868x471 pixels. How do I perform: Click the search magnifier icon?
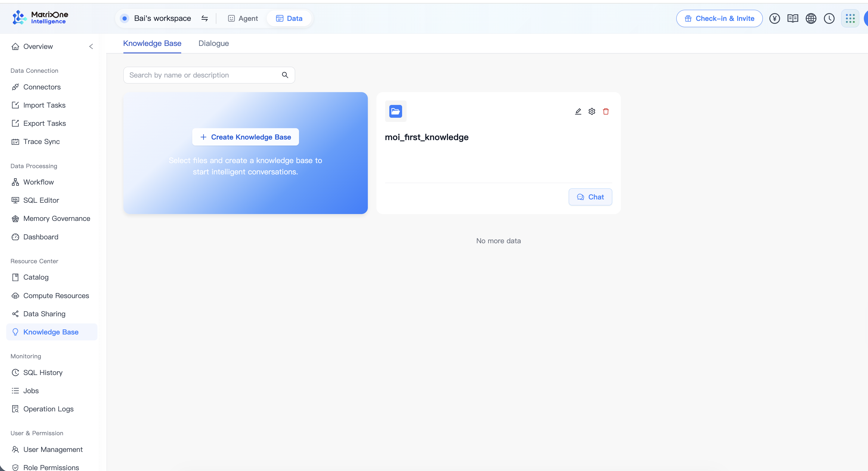pos(285,75)
